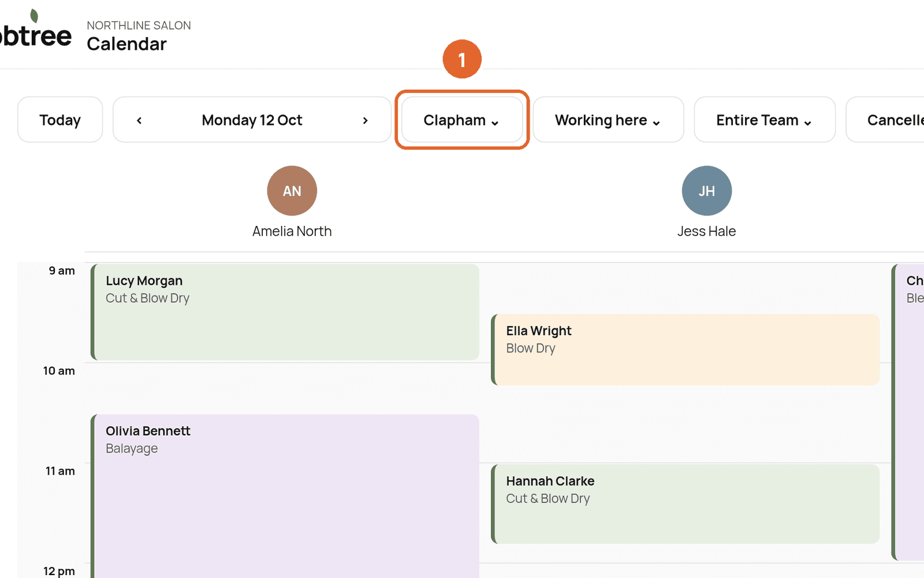The image size is (924, 578).
Task: Open the Clapham location dropdown
Action: (x=462, y=120)
